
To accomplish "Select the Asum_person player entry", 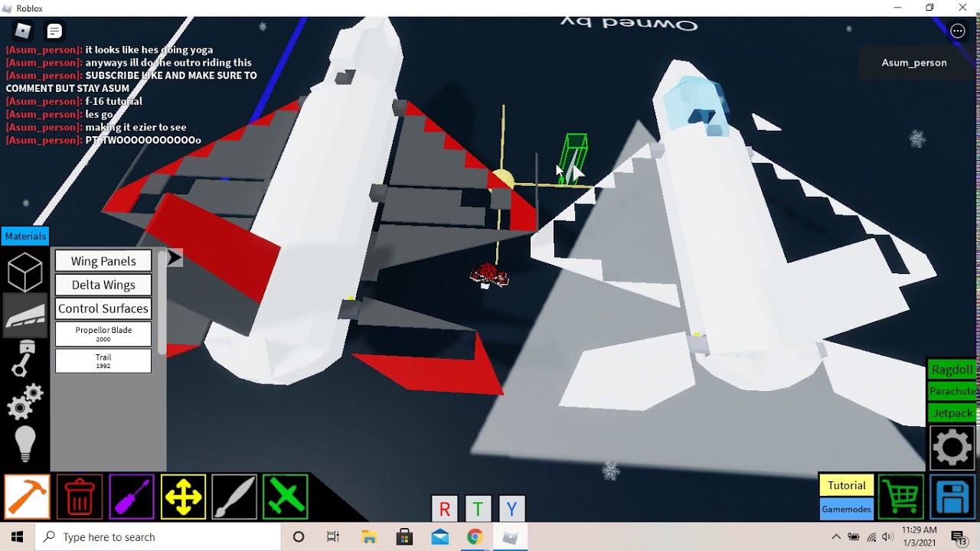I will (914, 63).
